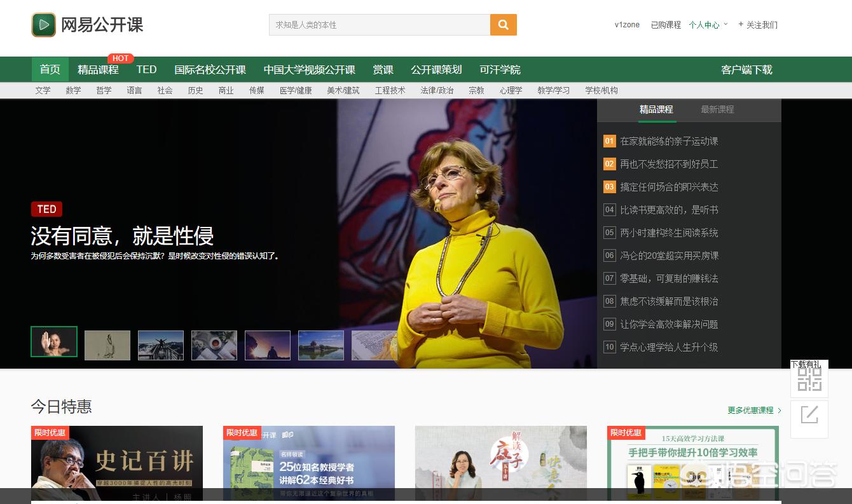Viewport: 852px width, 504px height.
Task: Select third carousel thumbnail with mountain silhouette
Action: (x=161, y=345)
